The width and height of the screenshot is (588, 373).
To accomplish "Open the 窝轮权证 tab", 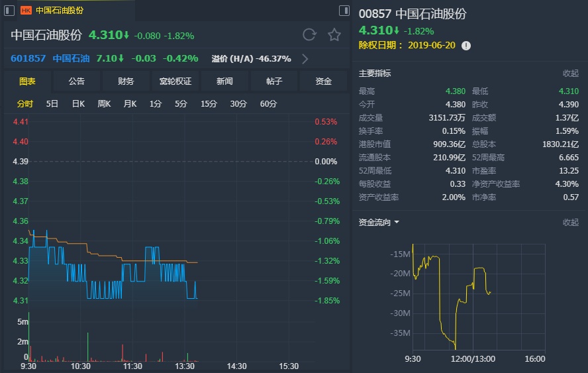I will (175, 81).
